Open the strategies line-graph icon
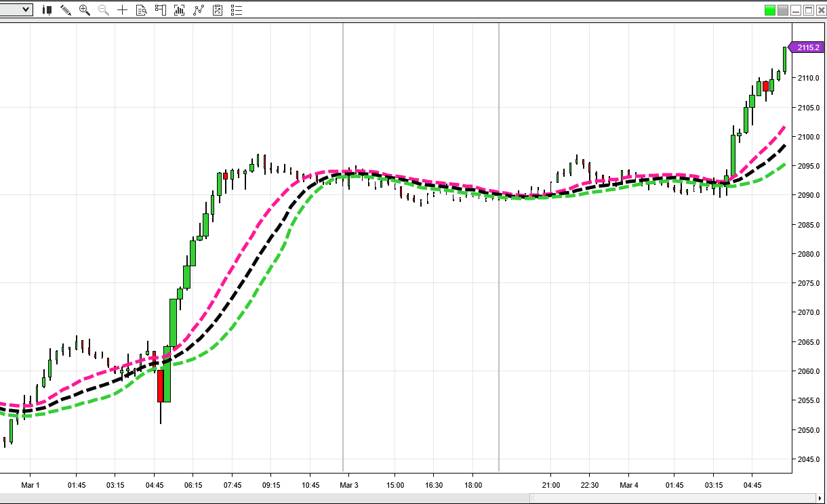This screenshot has height=504, width=827. click(199, 10)
